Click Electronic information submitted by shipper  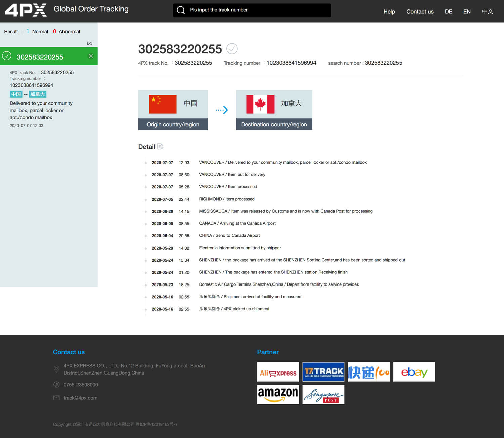coord(240,248)
